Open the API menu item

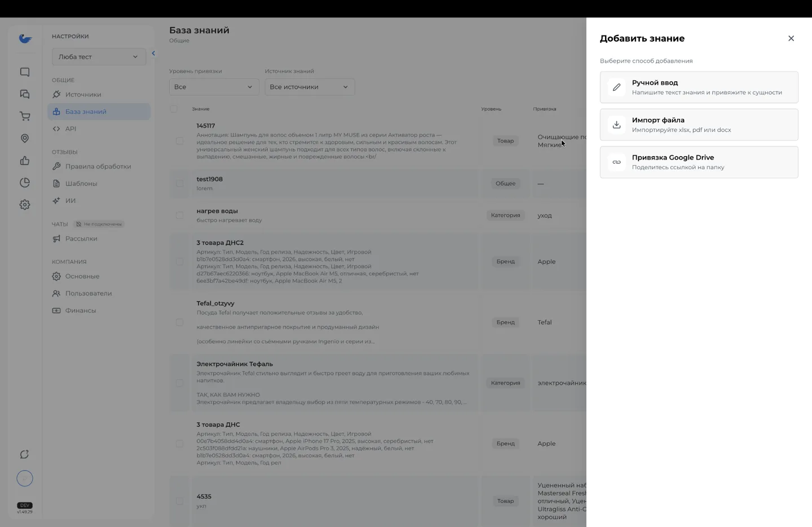point(99,129)
